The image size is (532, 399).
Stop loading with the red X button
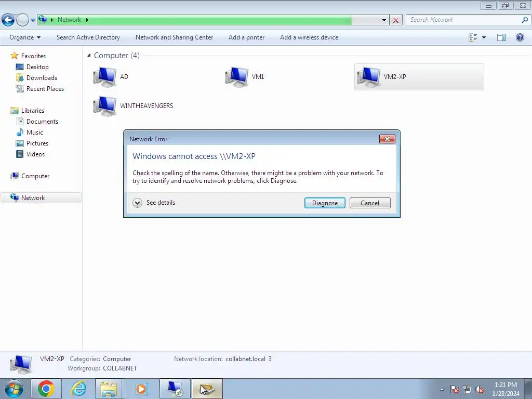tap(395, 20)
